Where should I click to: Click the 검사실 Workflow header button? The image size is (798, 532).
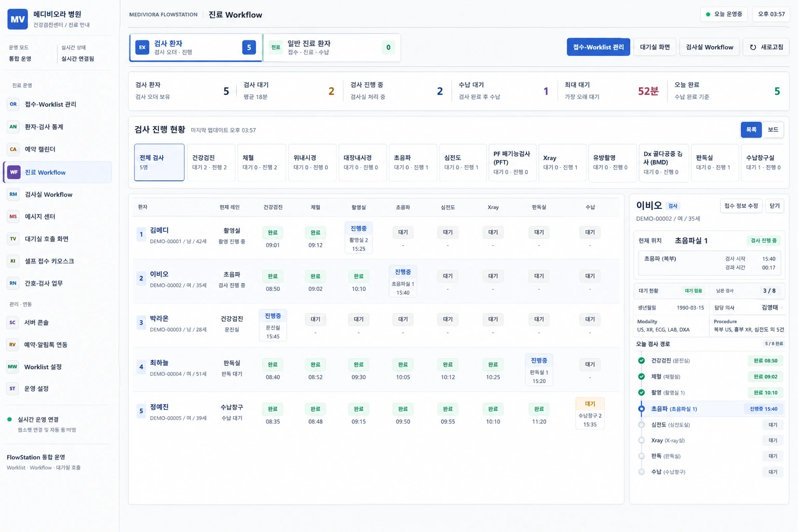tap(709, 47)
